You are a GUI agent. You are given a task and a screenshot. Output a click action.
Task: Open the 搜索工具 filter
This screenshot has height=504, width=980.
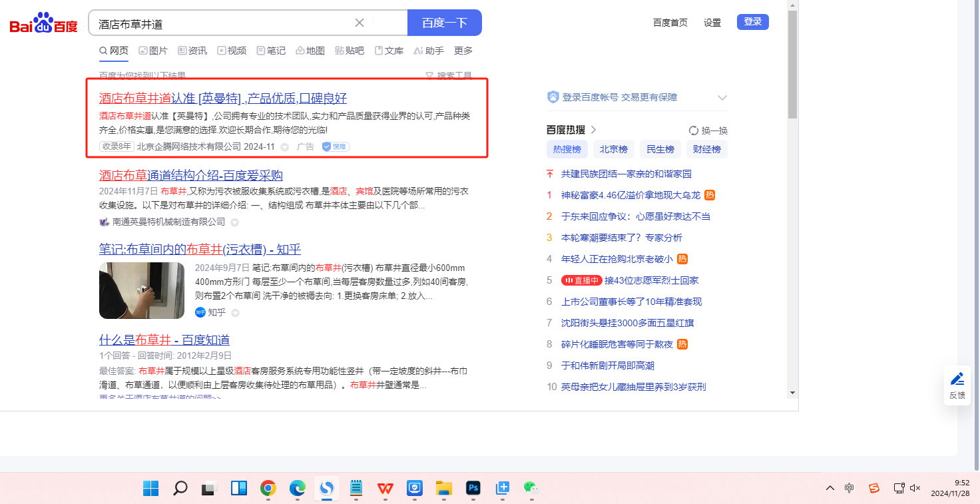(449, 76)
